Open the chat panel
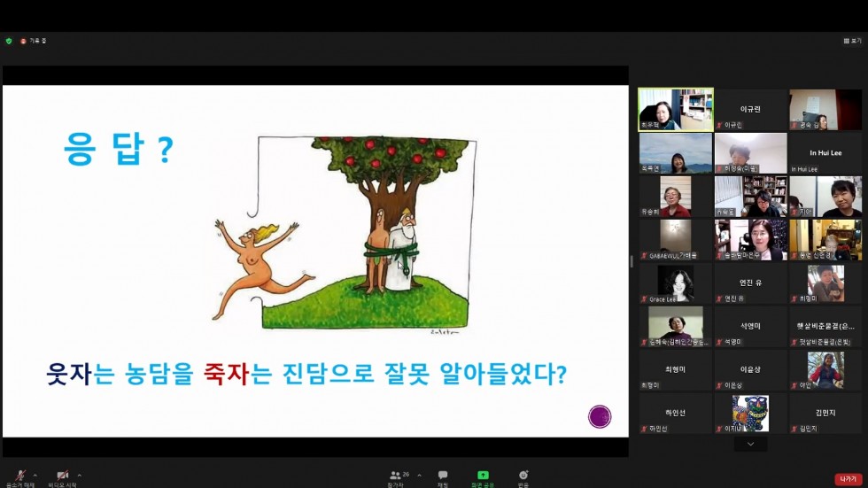Image resolution: width=868 pixels, height=488 pixels. point(443,476)
